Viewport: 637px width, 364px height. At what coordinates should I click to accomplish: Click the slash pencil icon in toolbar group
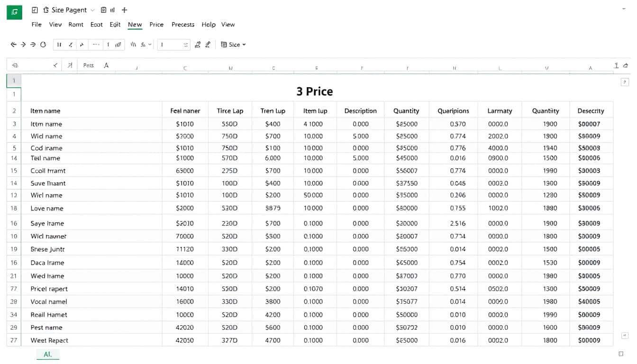(x=71, y=45)
